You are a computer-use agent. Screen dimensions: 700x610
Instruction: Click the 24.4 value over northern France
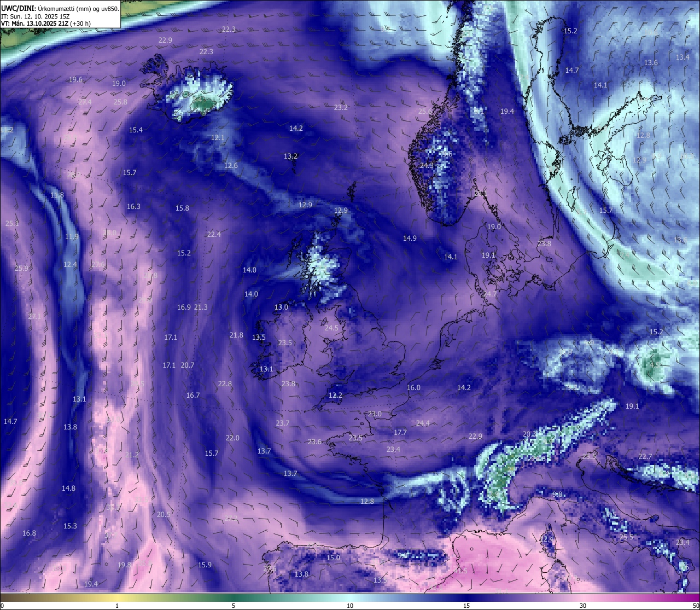coord(423,423)
